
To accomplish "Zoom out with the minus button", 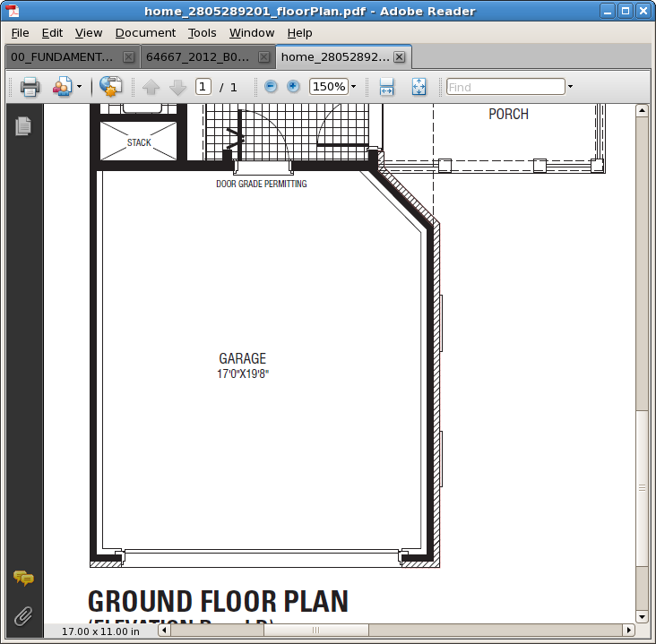I will click(x=271, y=87).
